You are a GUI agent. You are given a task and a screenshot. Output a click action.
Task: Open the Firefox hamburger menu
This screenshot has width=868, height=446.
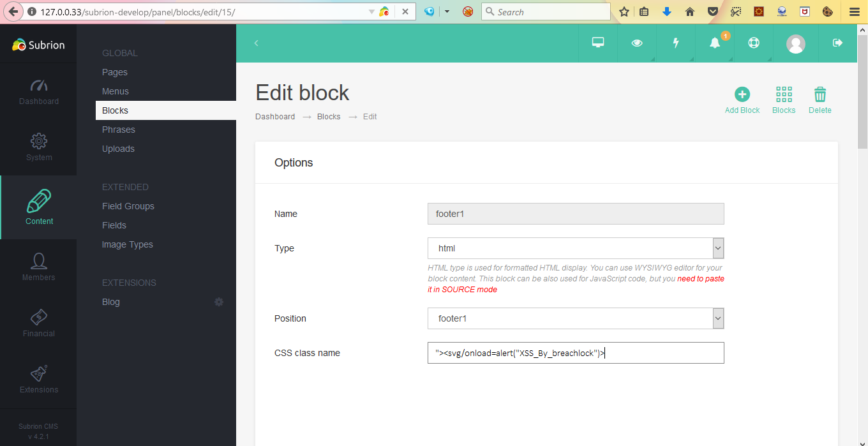click(x=854, y=11)
